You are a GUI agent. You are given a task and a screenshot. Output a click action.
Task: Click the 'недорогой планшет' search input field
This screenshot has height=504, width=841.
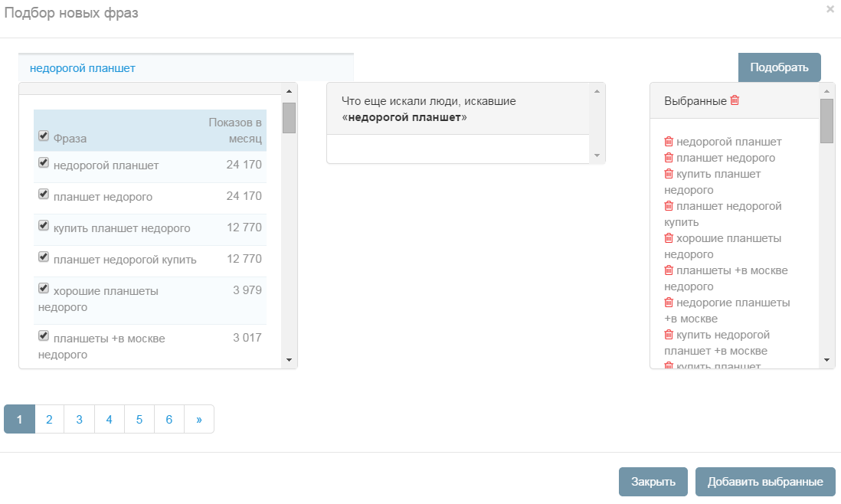point(186,68)
